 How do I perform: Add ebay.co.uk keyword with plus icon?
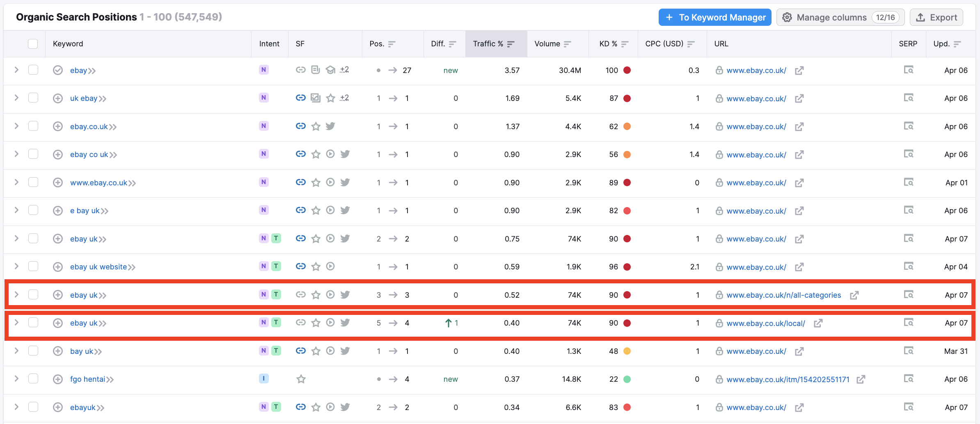[x=58, y=126]
